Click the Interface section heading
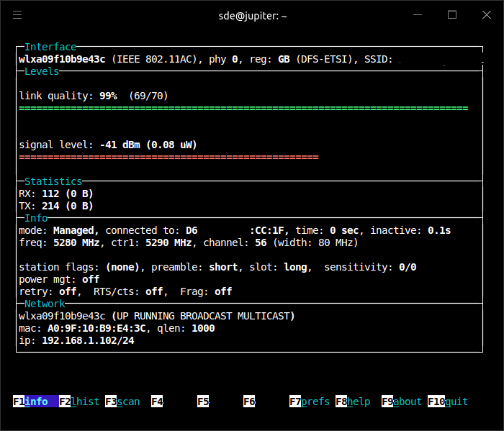504x431 pixels. click(50, 47)
